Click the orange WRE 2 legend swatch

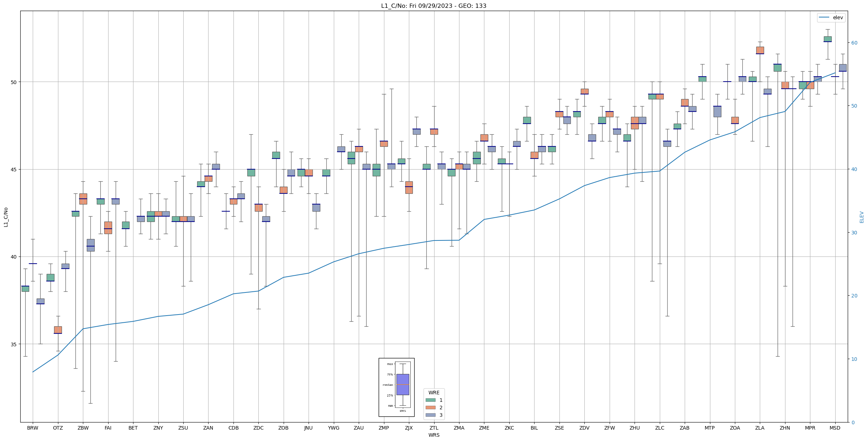(430, 408)
